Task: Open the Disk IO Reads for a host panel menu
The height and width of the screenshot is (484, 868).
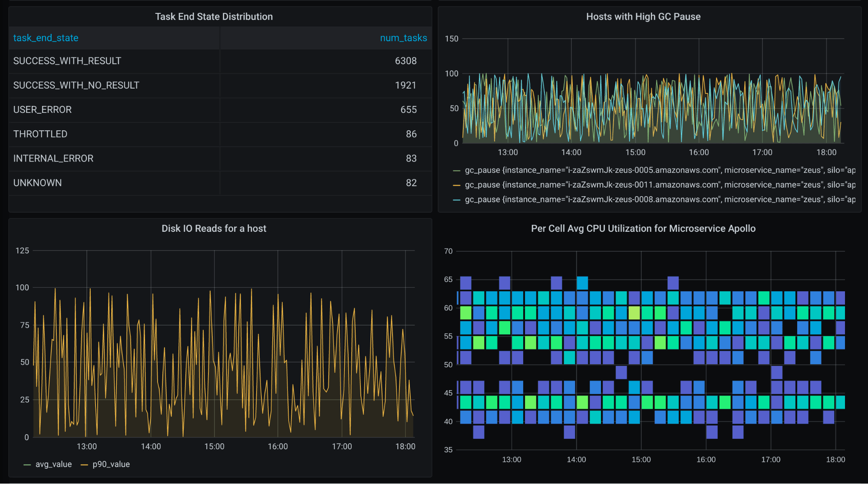Action: pos(214,228)
